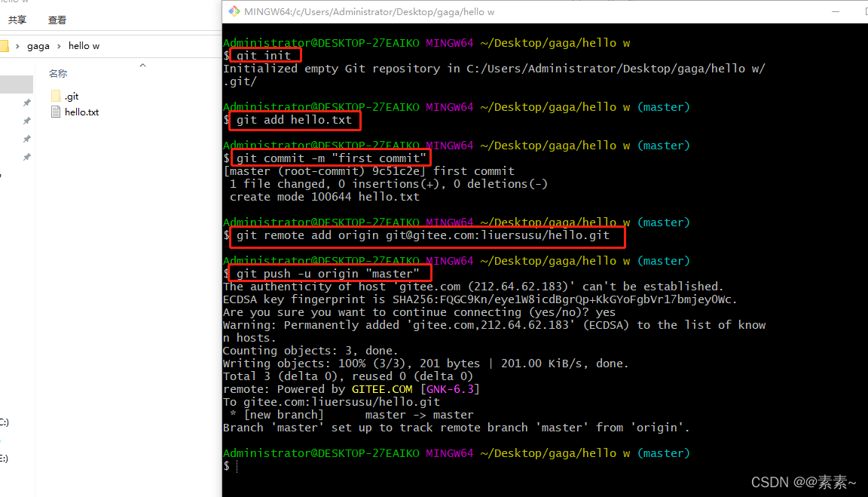
Task: Click the 'Writing objects: 100%' output line
Action: click(x=426, y=364)
